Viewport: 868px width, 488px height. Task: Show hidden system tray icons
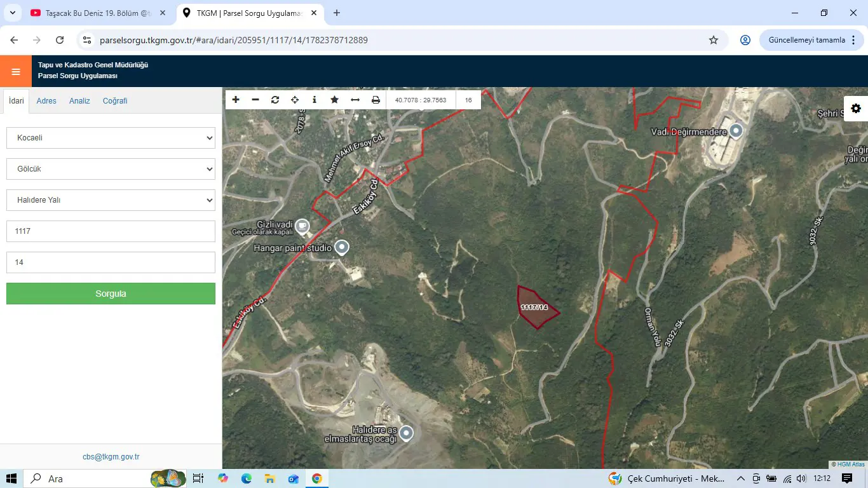coord(741,478)
